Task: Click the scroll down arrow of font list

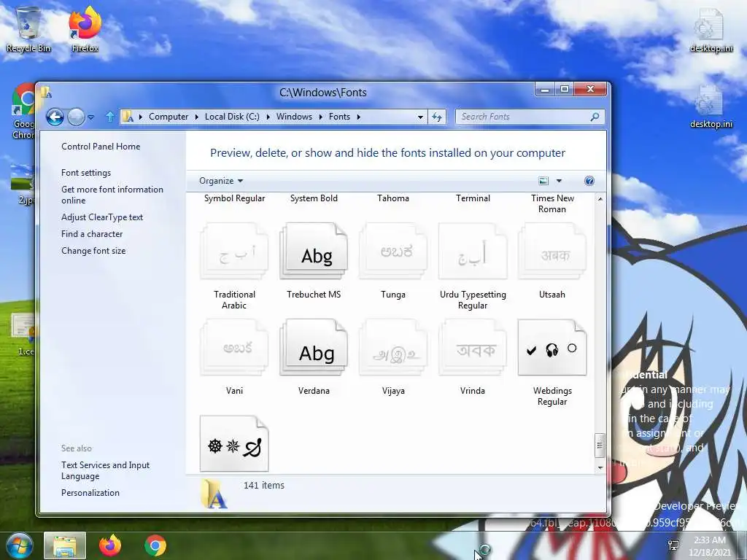Action: [600, 467]
